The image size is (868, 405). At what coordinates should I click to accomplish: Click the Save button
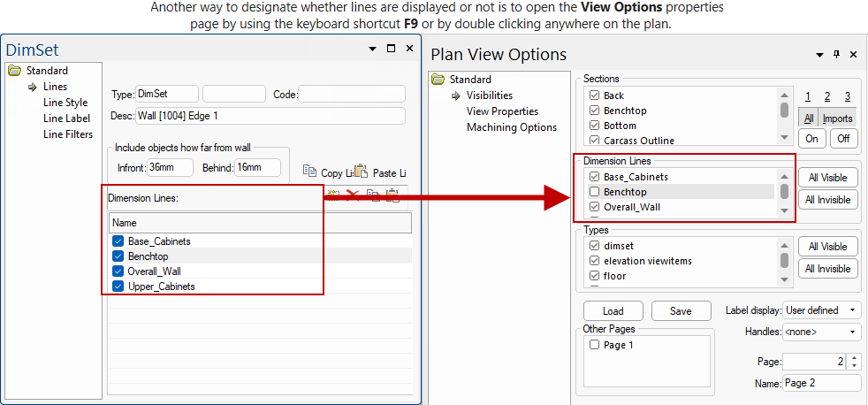click(681, 310)
